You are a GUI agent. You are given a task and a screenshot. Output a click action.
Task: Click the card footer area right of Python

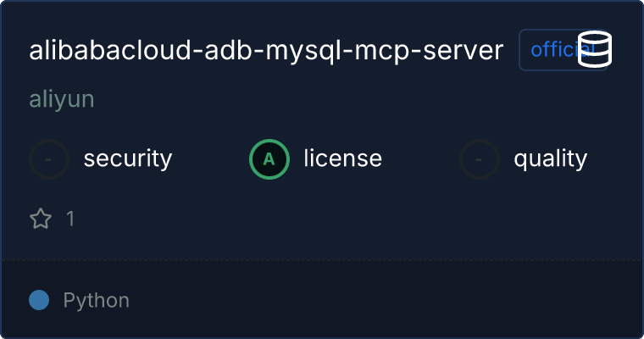pos(381,300)
